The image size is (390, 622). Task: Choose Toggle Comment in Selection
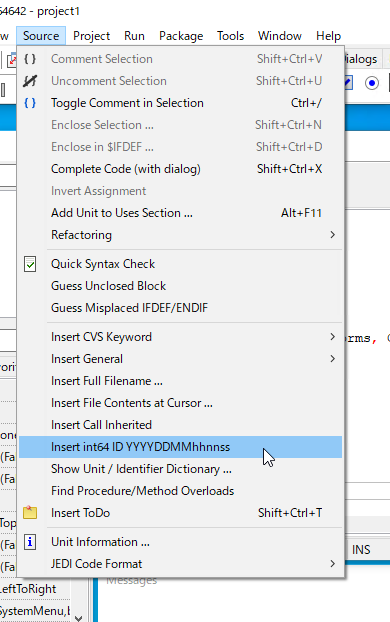181,103
